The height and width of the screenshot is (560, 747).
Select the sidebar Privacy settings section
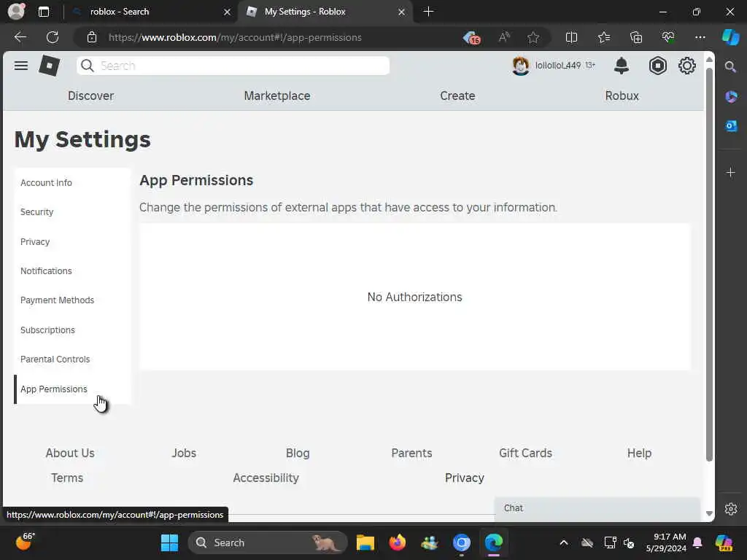(x=72, y=241)
